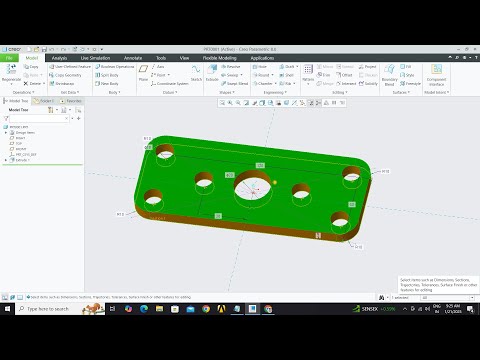Open the Rib dropdown arrow
The width and height of the screenshot is (480, 360).
(x=294, y=83)
